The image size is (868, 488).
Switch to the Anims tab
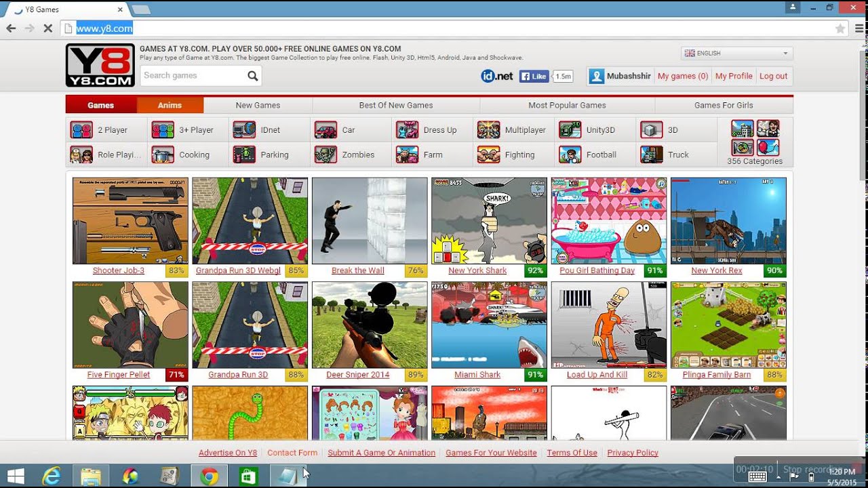pyautogui.click(x=170, y=105)
